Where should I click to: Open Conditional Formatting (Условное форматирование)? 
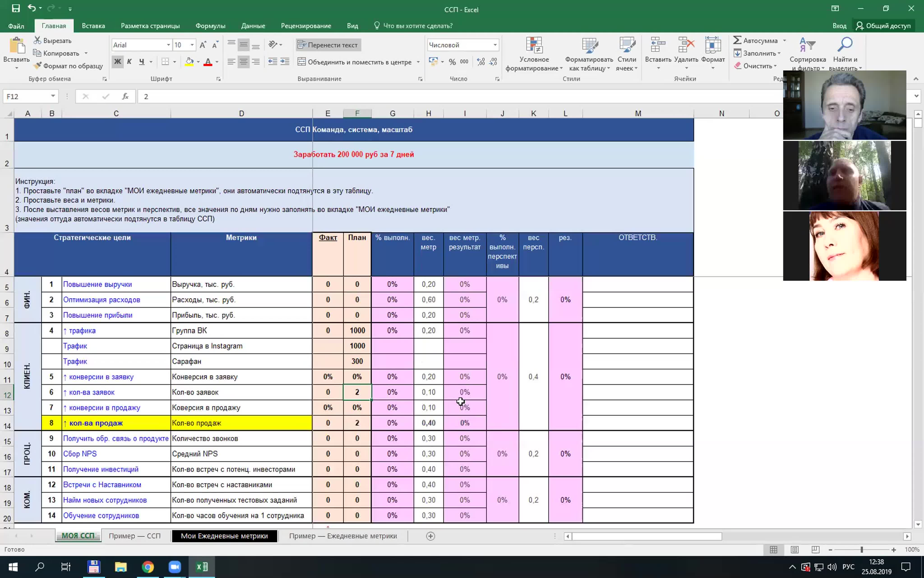[534, 54]
